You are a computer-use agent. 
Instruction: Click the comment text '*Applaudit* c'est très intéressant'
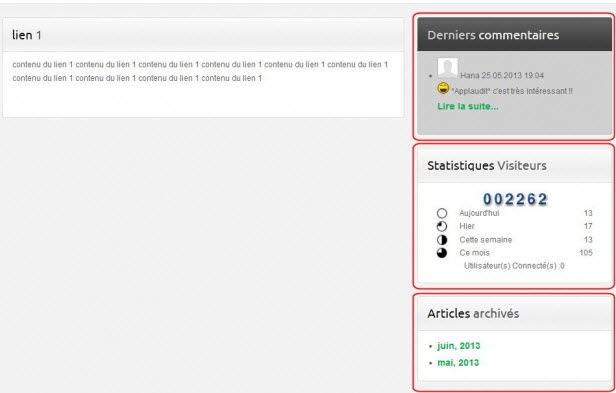click(x=512, y=91)
